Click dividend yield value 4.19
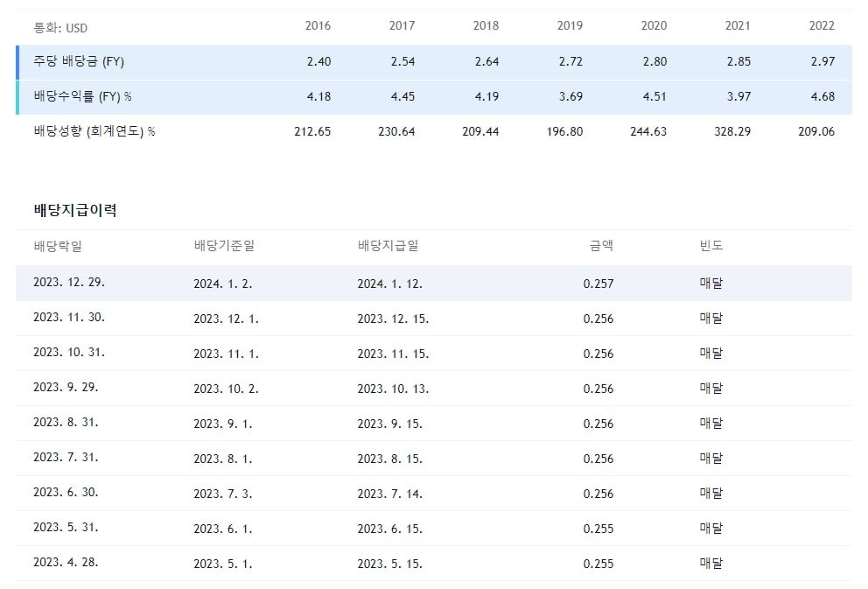Image resolution: width=868 pixels, height=589 pixels. point(487,96)
